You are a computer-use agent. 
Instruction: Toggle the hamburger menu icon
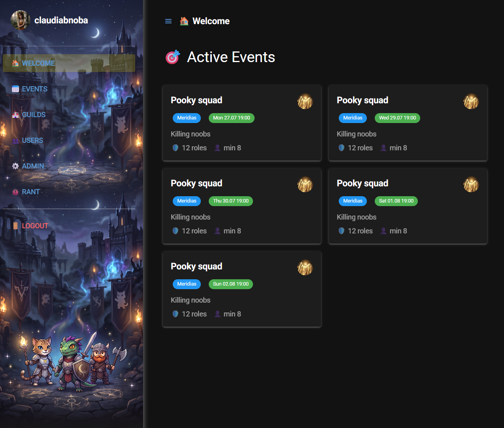168,21
